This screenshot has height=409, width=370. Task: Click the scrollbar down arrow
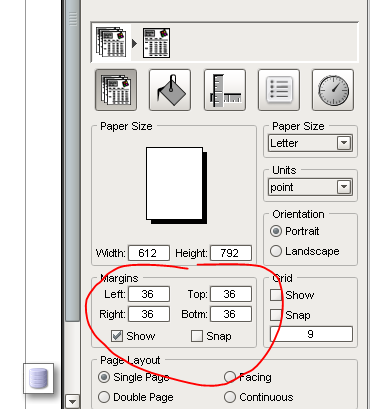[x=72, y=401]
